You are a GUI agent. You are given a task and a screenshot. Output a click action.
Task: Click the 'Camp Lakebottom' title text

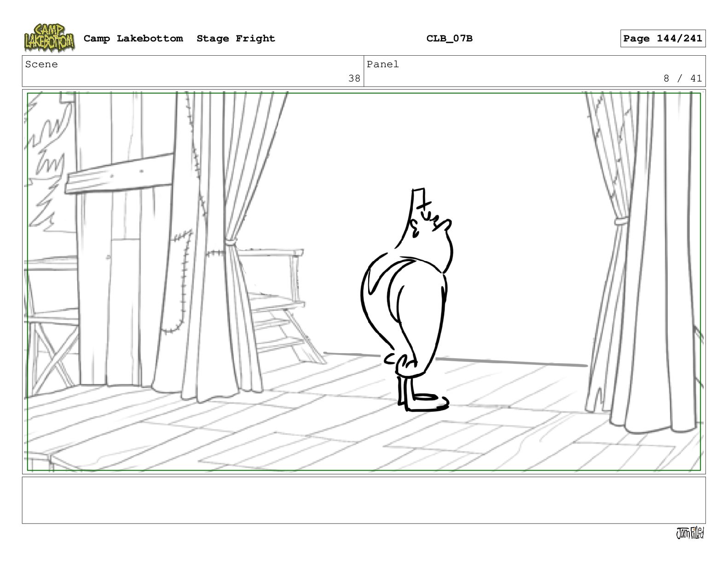coord(133,39)
